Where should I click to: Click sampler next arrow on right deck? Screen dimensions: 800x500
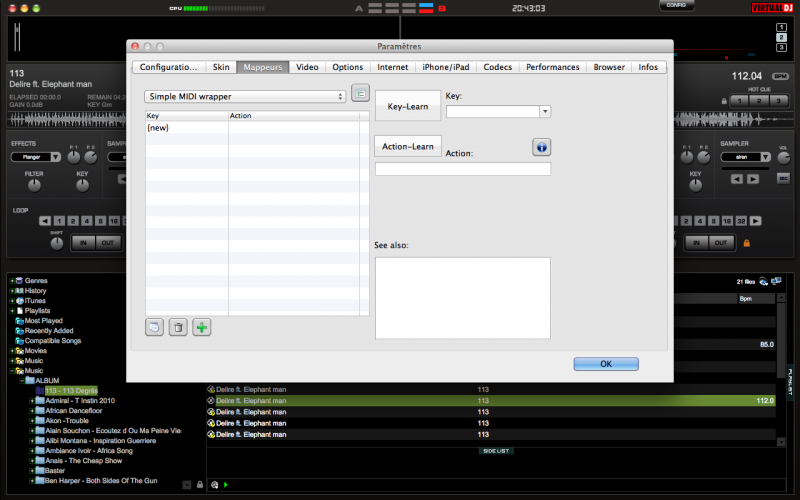click(x=753, y=179)
